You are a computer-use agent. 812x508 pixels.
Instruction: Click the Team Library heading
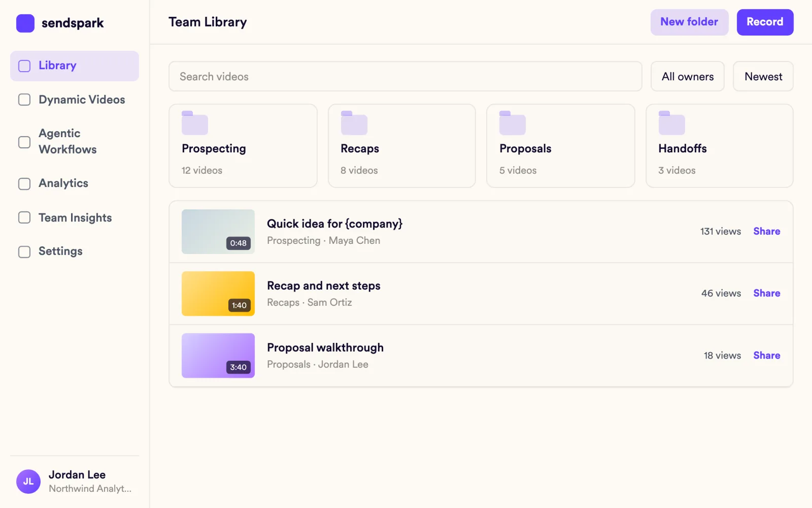(x=208, y=22)
